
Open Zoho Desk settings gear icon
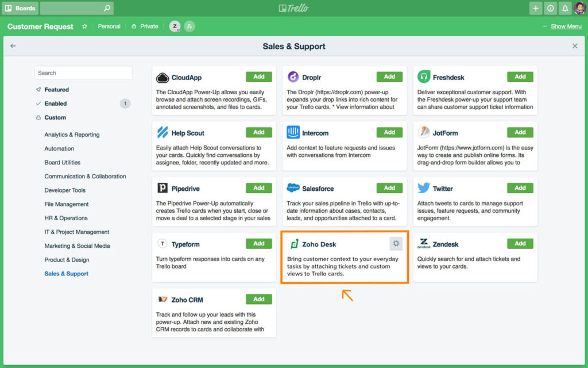(396, 244)
